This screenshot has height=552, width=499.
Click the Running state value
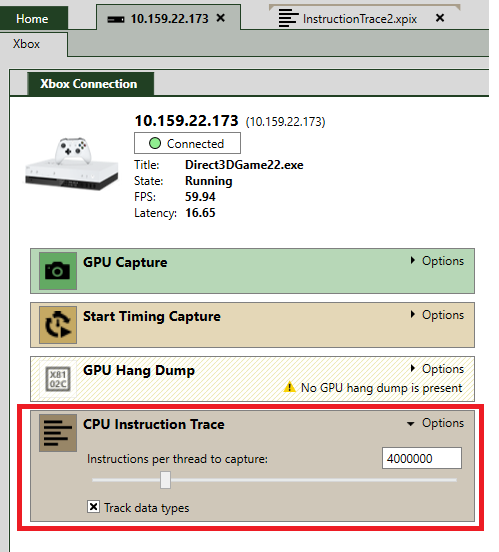[x=209, y=181]
